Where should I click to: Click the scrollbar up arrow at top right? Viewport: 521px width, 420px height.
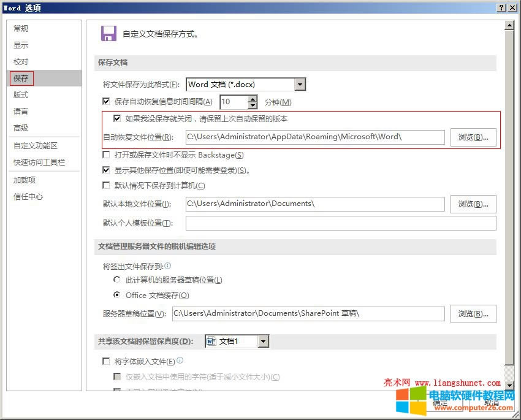[x=508, y=25]
